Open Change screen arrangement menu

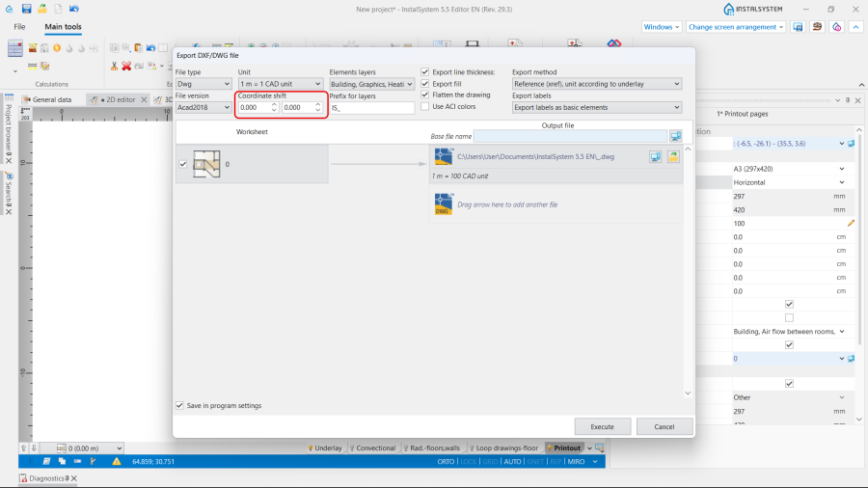736,27
